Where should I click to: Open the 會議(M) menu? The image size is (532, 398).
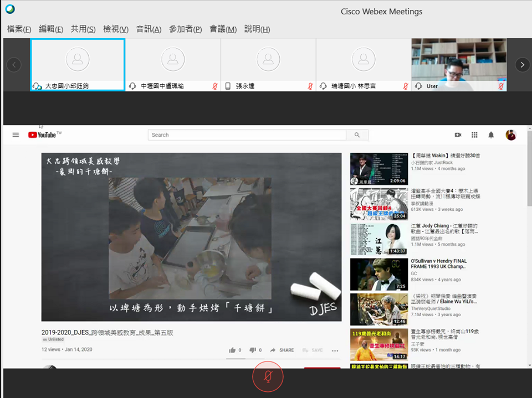point(223,29)
